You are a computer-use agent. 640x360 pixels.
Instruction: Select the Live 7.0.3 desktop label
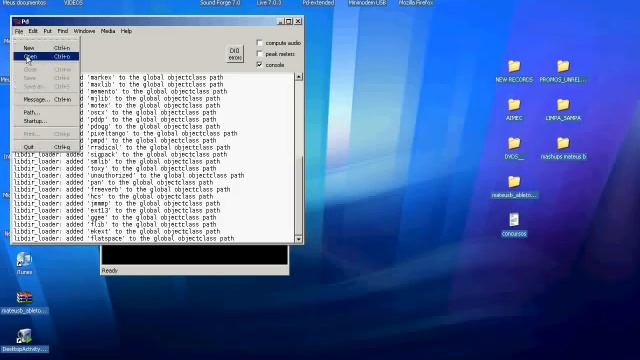coord(269,3)
